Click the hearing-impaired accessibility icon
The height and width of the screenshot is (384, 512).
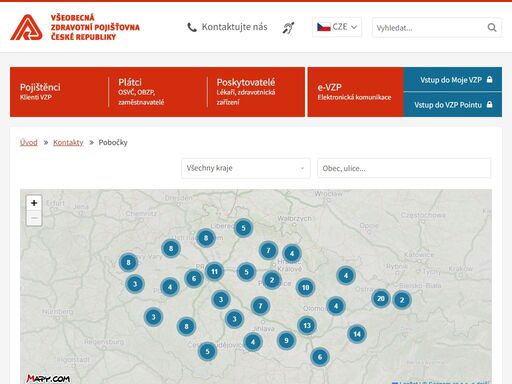[x=288, y=28]
